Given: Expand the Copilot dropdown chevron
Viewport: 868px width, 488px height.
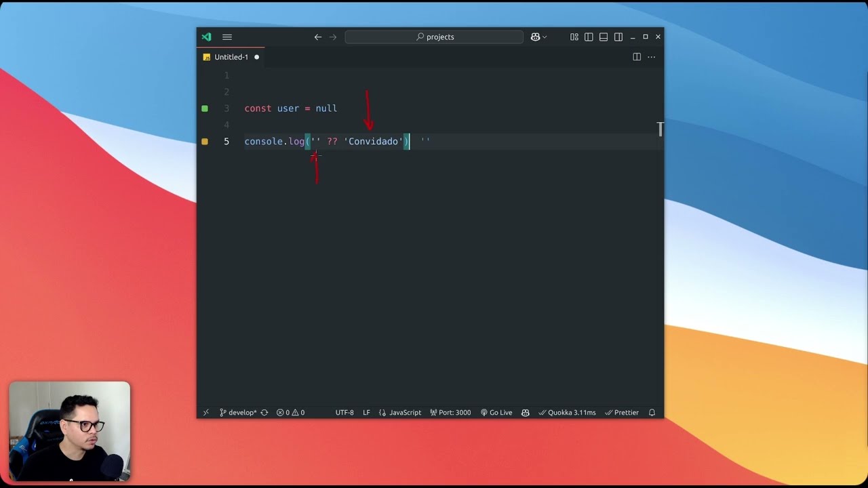Looking at the screenshot, I should [545, 37].
